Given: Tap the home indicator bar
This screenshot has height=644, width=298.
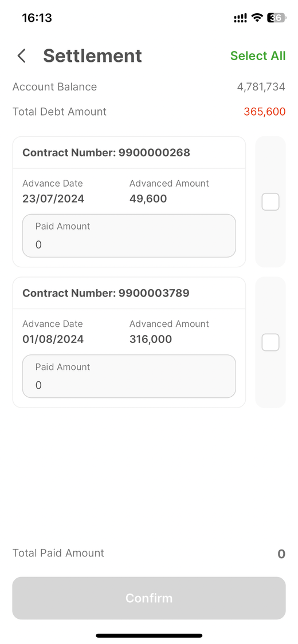Looking at the screenshot, I should (x=149, y=635).
